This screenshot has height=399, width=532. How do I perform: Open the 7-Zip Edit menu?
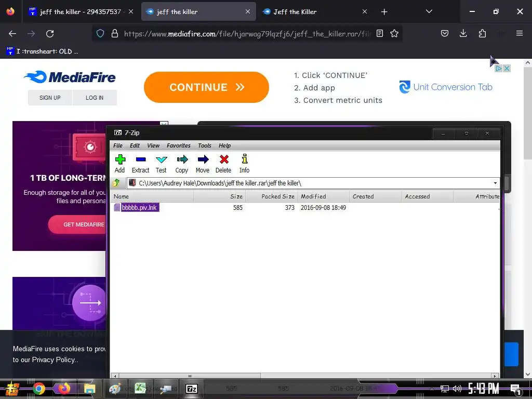(135, 145)
